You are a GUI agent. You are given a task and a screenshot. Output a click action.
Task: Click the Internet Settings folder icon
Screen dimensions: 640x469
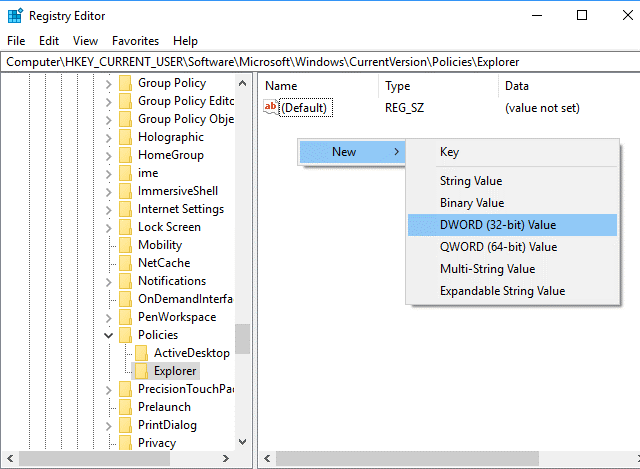(125, 209)
